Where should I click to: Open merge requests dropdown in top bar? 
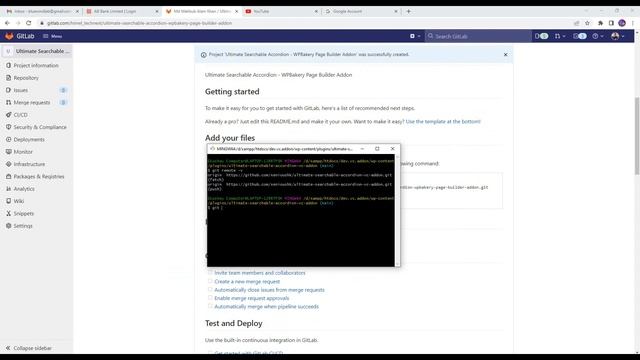coord(560,36)
